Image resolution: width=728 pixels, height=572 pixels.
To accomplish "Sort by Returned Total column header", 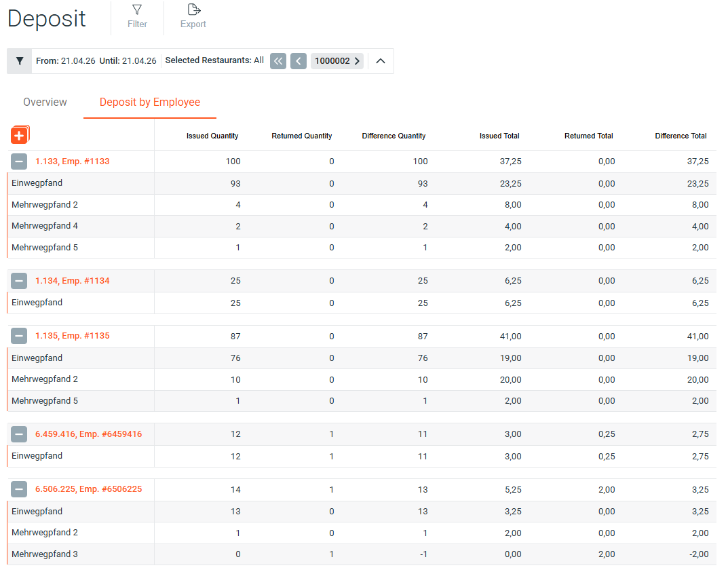I will [589, 136].
